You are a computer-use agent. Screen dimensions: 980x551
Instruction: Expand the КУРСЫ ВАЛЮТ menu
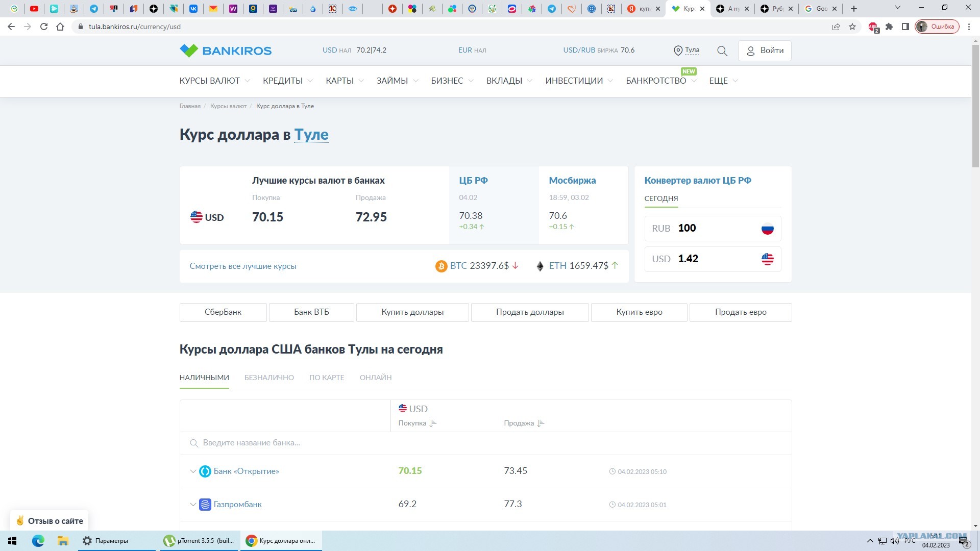point(214,81)
